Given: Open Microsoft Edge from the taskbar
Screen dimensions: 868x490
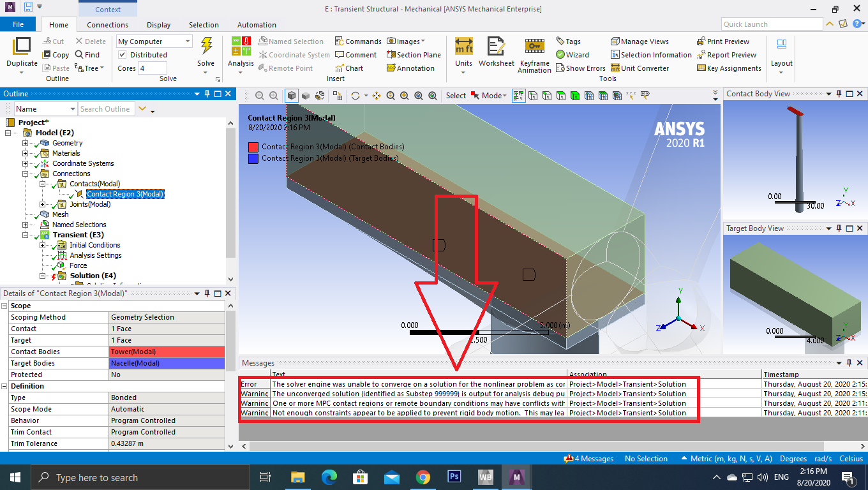Looking at the screenshot, I should coord(329,477).
